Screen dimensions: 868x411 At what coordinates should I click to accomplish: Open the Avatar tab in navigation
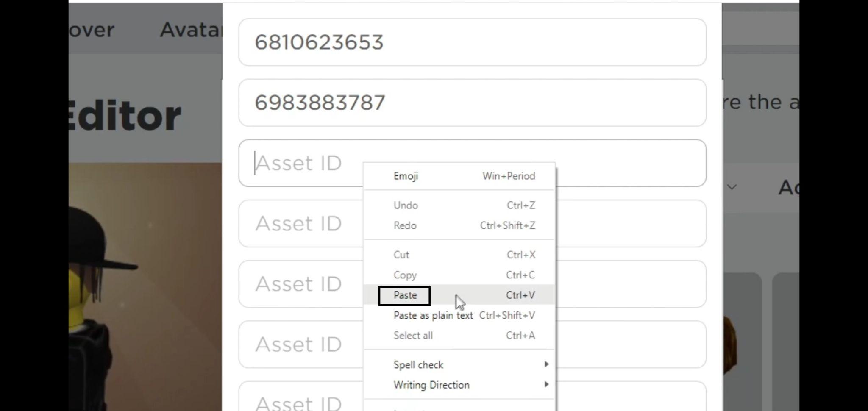(x=191, y=30)
